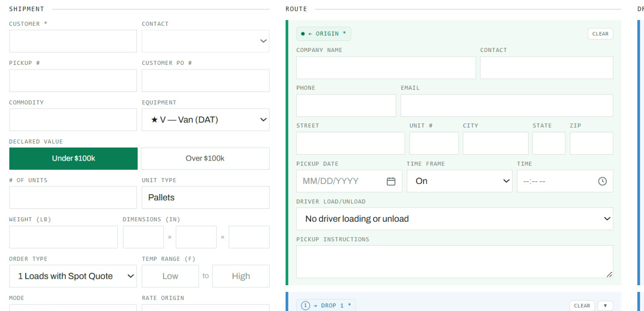
Task: Focus the last Dimensions (IN) box
Action: click(249, 237)
